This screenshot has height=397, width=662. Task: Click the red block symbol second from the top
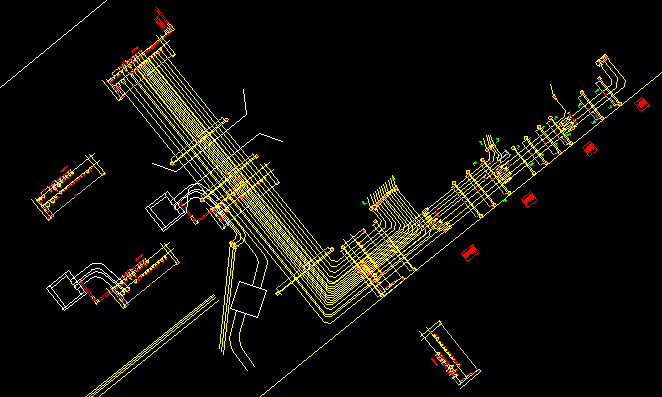pyautogui.click(x=590, y=149)
